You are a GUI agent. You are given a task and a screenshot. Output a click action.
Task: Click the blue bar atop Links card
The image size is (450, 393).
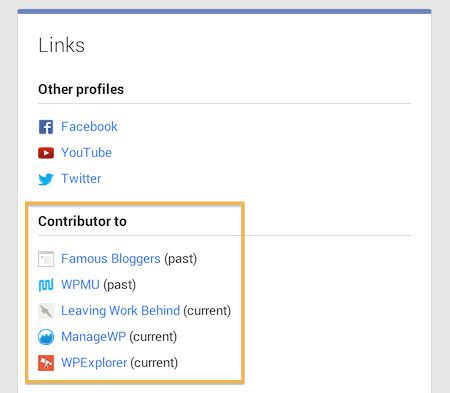coord(224,12)
